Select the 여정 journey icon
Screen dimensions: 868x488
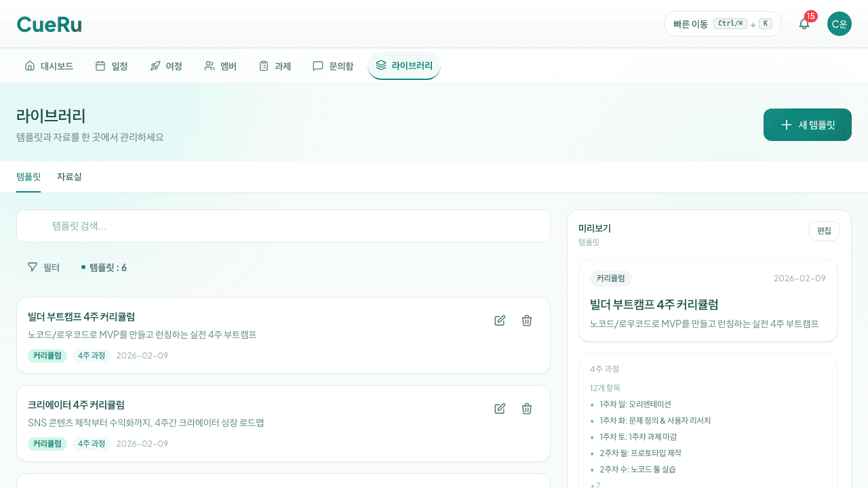point(155,64)
